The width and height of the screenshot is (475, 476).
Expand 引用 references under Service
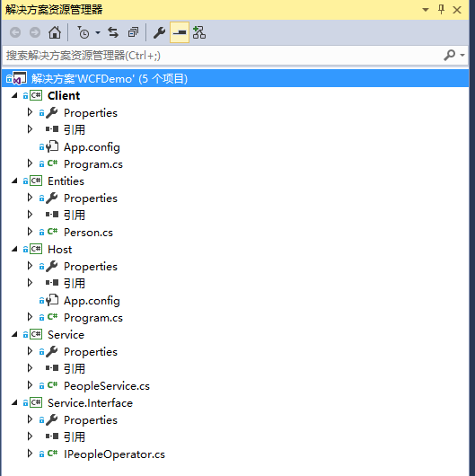(30, 368)
